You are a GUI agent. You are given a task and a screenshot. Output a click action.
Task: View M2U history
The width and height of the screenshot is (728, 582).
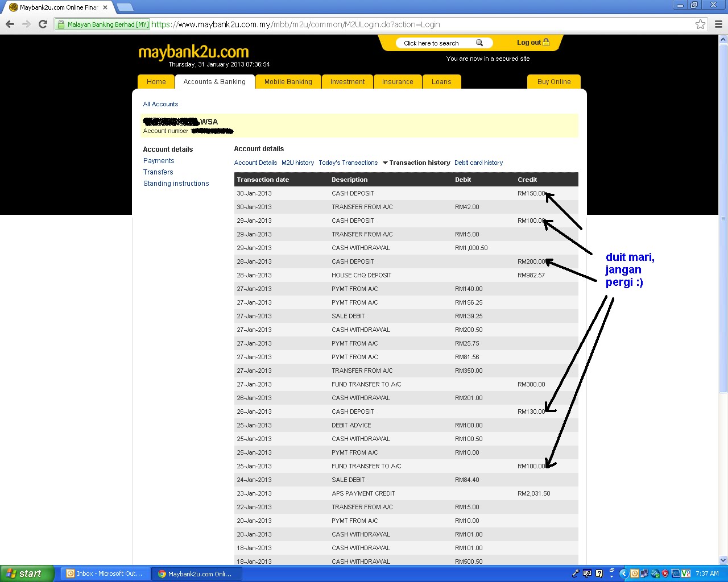(297, 163)
